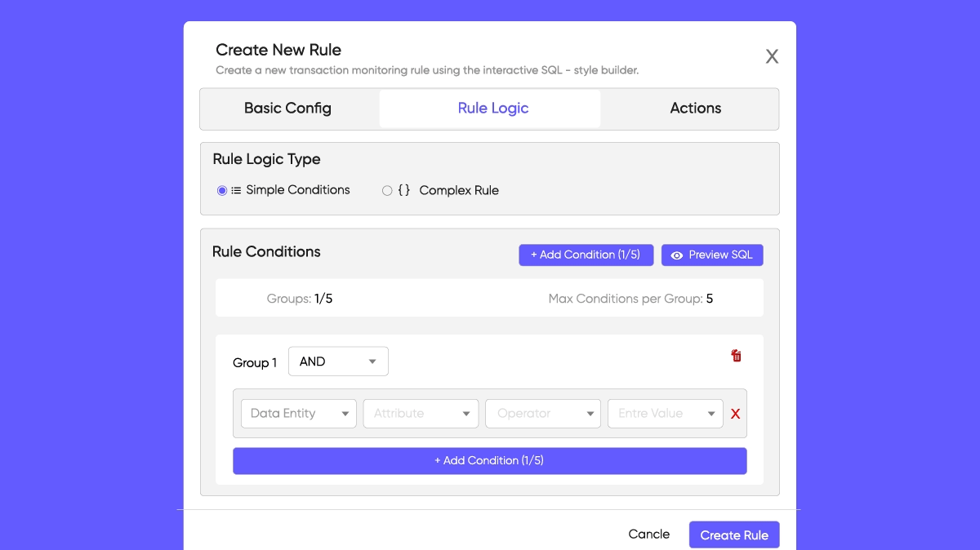Cancel the rule creation
Screen dimensions: 980x550
(x=648, y=534)
